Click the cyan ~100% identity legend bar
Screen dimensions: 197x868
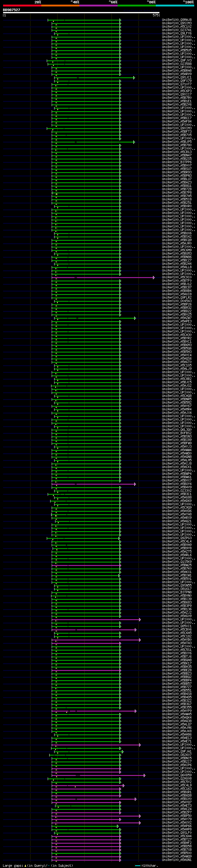(175, 6)
